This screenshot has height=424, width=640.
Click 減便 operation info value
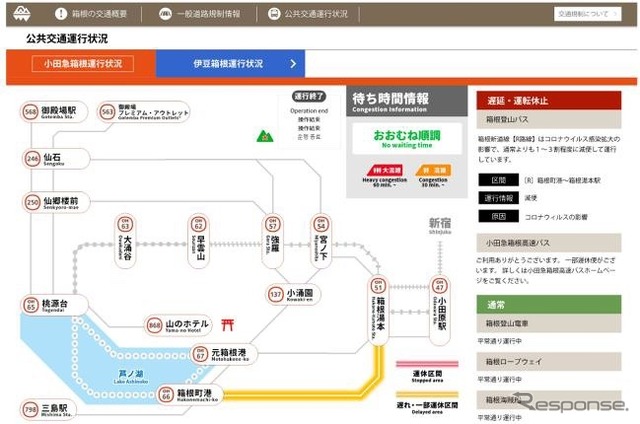tap(531, 198)
